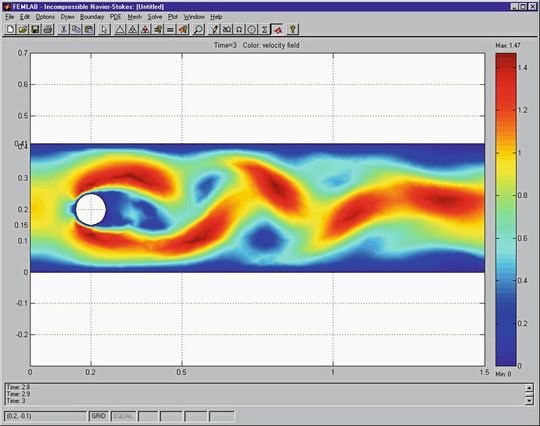Screen dimensions: 540x426
Task: Close the FEMLAB window
Action: point(532,7)
